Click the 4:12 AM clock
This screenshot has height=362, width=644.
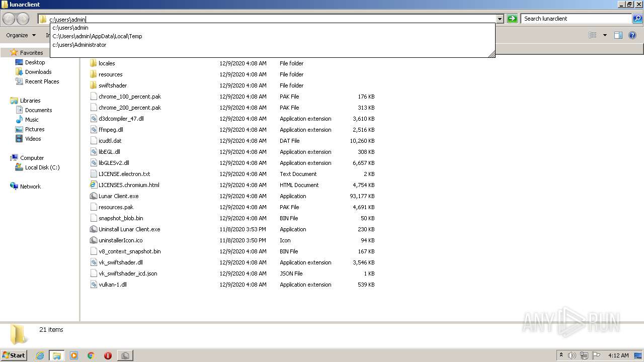point(618,355)
